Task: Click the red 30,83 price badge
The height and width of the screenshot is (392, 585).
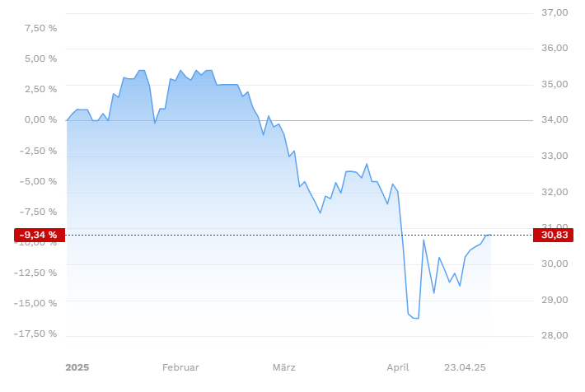Action: (553, 235)
